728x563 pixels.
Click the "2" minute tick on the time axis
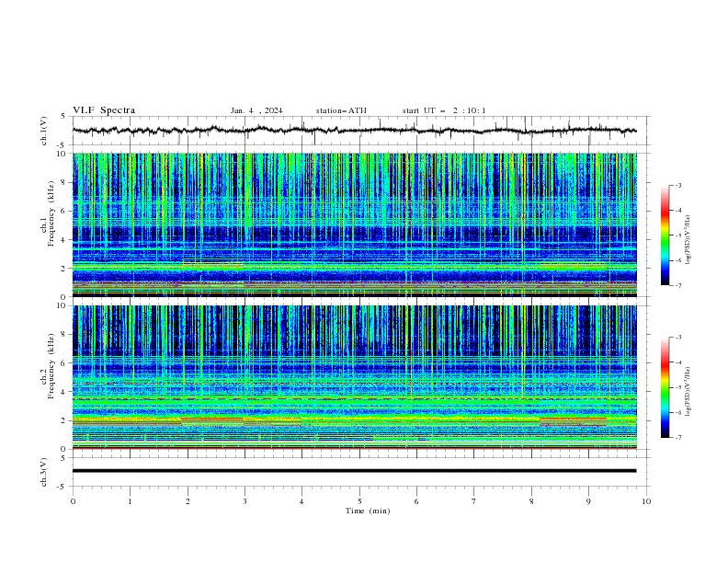[188, 501]
